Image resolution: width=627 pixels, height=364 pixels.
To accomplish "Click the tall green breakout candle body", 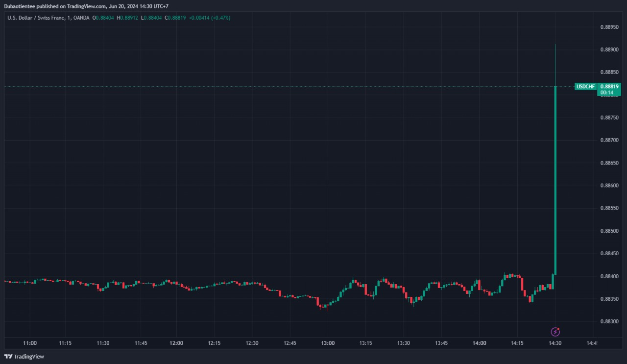I will [x=555, y=180].
